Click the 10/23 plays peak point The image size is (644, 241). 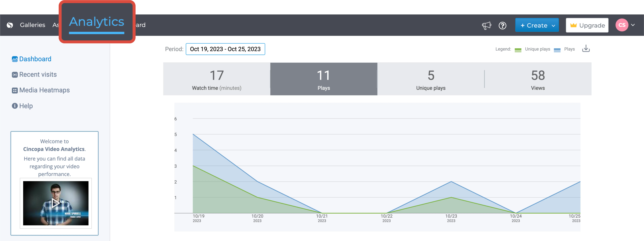pos(451,182)
